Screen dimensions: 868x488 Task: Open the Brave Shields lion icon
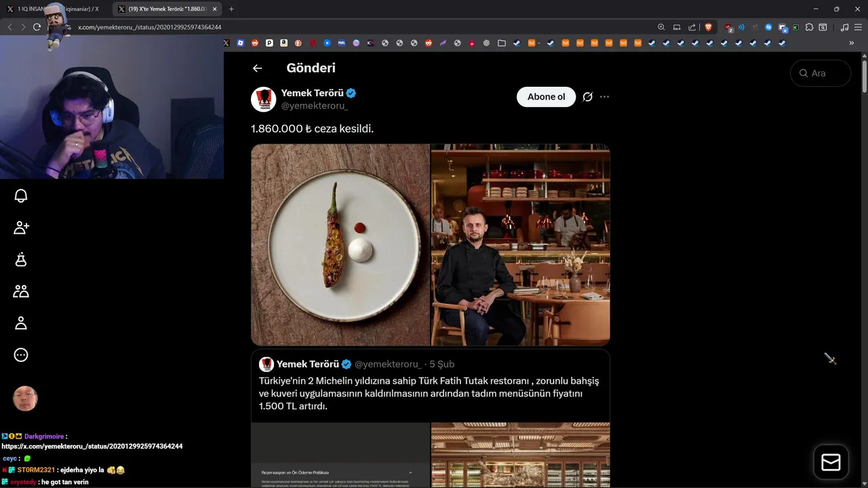[x=709, y=27]
